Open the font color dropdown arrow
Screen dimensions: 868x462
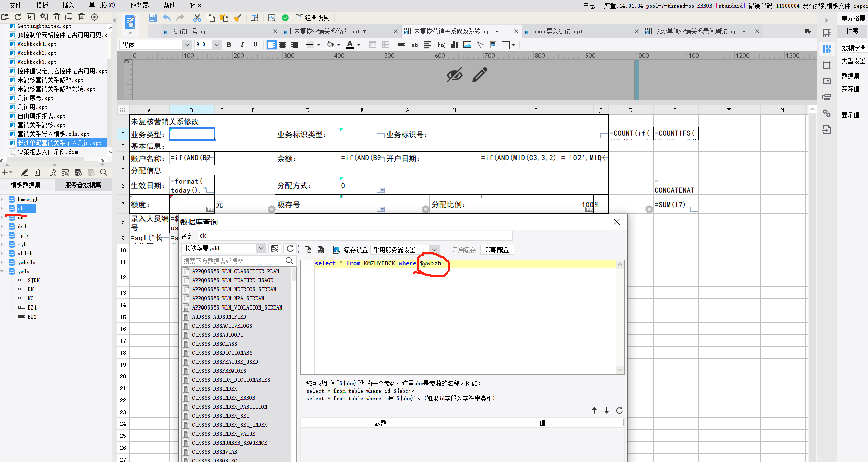pos(359,45)
